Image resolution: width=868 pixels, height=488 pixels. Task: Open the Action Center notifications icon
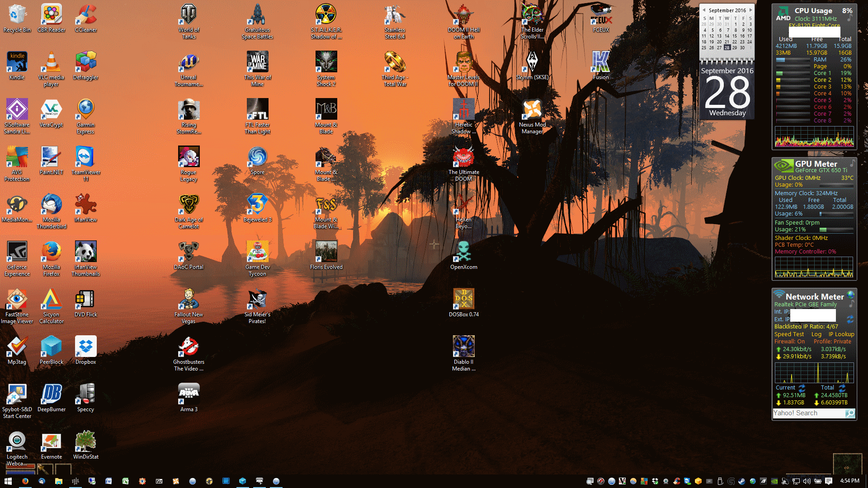(828, 481)
